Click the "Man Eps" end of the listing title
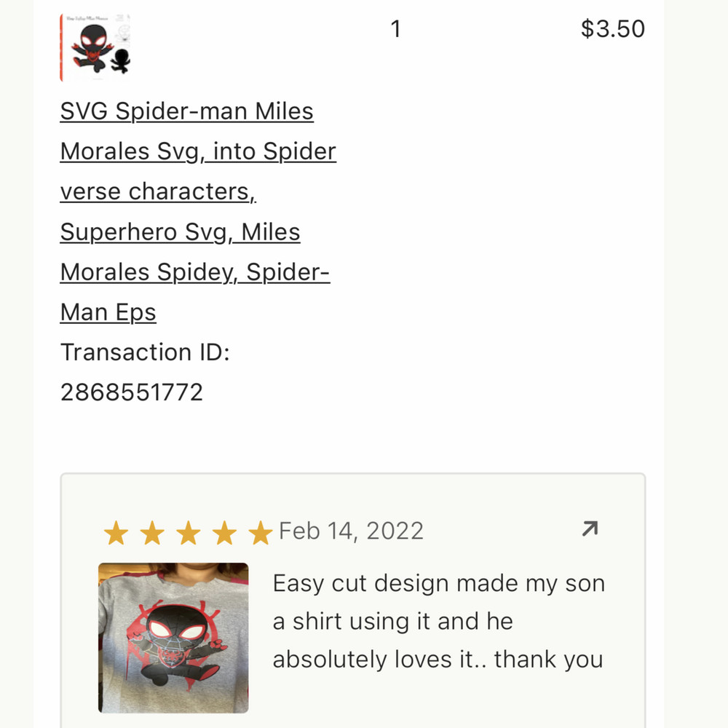Image resolution: width=728 pixels, height=728 pixels. 108,312
